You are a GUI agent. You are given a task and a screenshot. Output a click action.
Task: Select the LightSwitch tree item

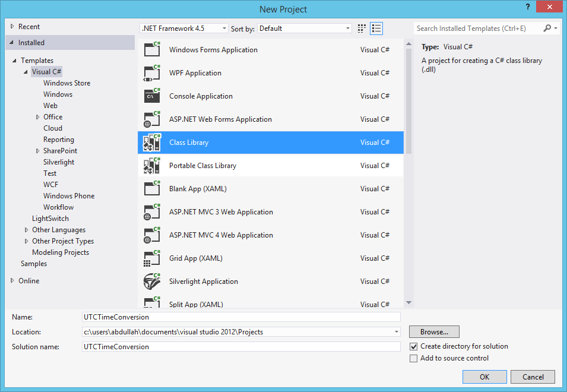tap(50, 219)
